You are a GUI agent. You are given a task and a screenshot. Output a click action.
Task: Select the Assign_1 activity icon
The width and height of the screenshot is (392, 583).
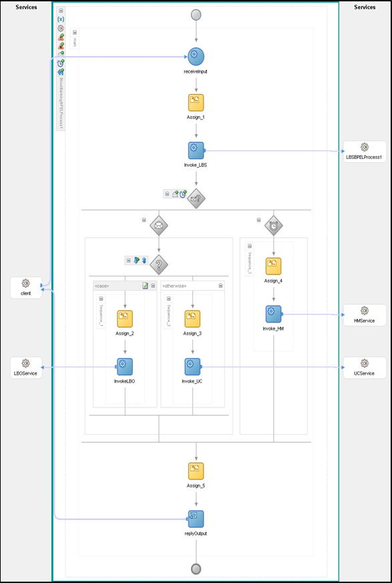pos(196,103)
